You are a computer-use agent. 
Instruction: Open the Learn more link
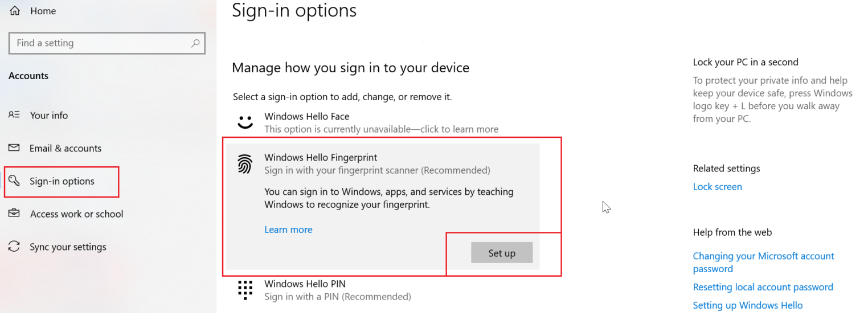click(288, 229)
